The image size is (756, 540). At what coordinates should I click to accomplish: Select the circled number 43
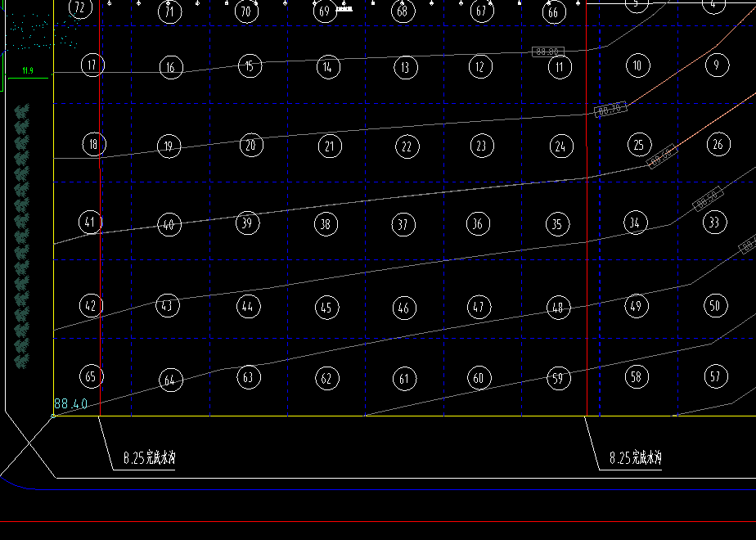coord(168,306)
